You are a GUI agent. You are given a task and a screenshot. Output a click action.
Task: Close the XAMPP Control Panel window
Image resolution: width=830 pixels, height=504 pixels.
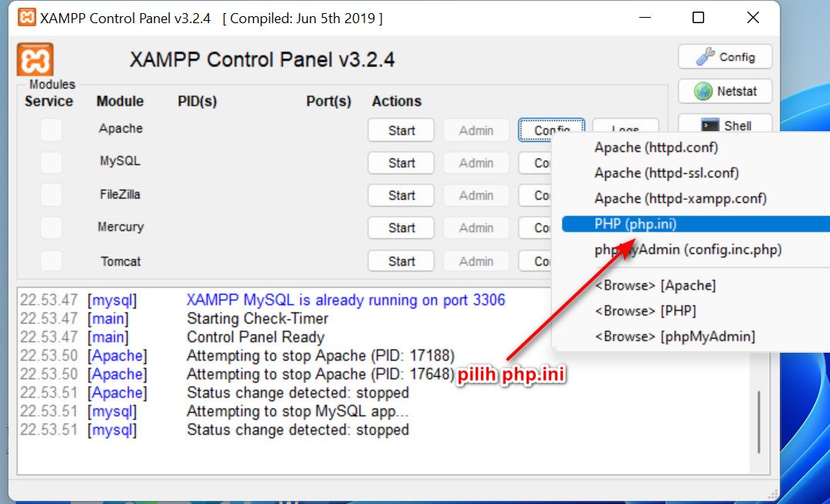click(x=753, y=18)
